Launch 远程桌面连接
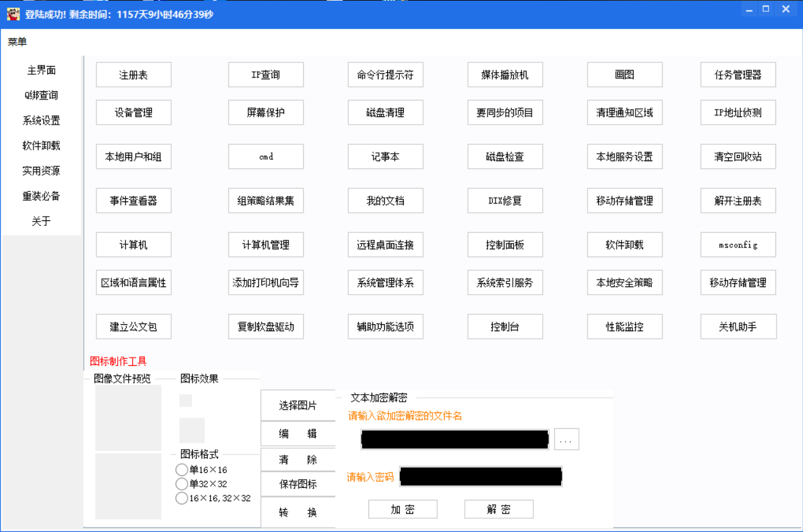Screen dimensions: 803x532 click(385, 245)
